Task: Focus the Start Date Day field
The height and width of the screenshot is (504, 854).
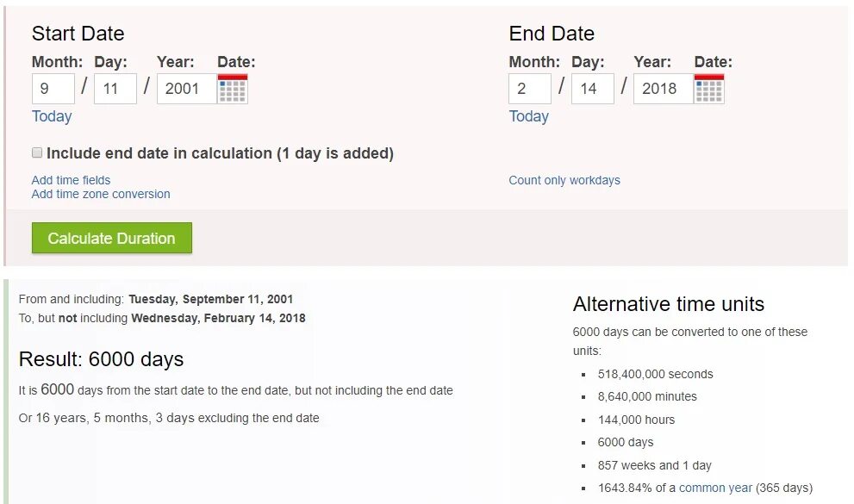Action: [x=115, y=89]
